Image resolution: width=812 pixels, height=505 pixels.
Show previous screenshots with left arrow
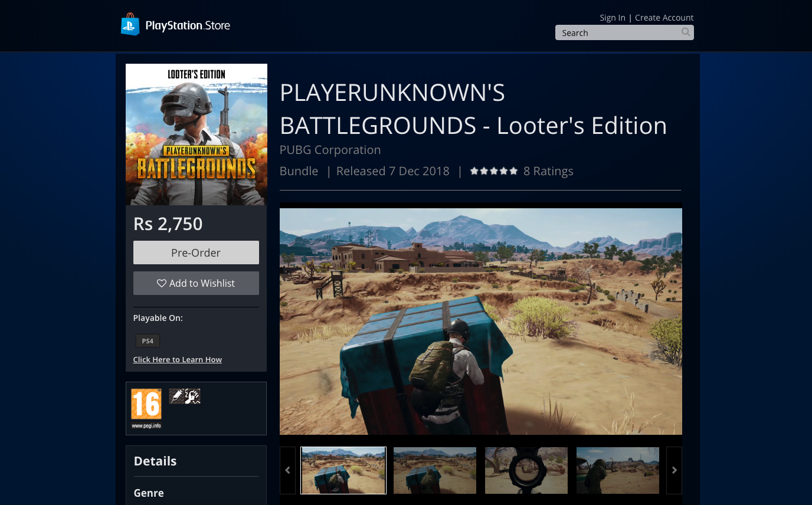(287, 470)
